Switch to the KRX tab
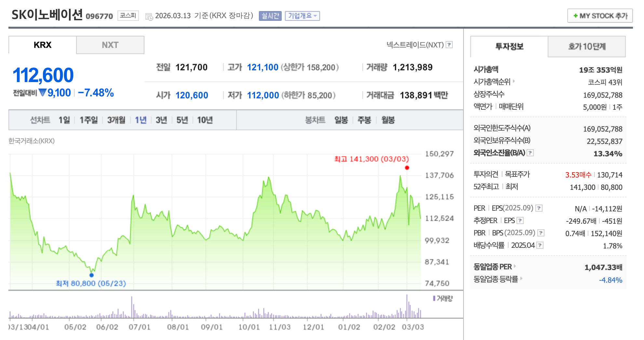 (43, 45)
